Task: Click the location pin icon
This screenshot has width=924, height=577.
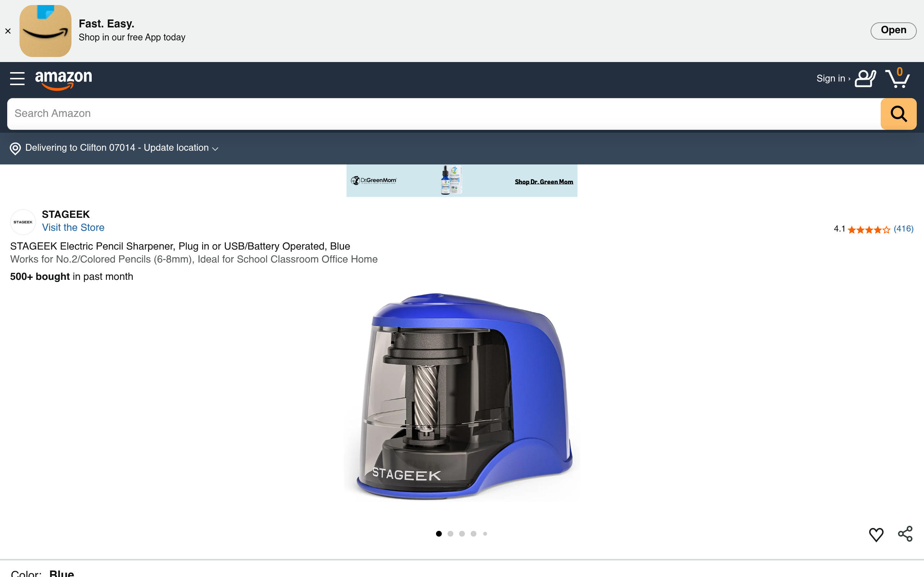Action: (x=15, y=149)
